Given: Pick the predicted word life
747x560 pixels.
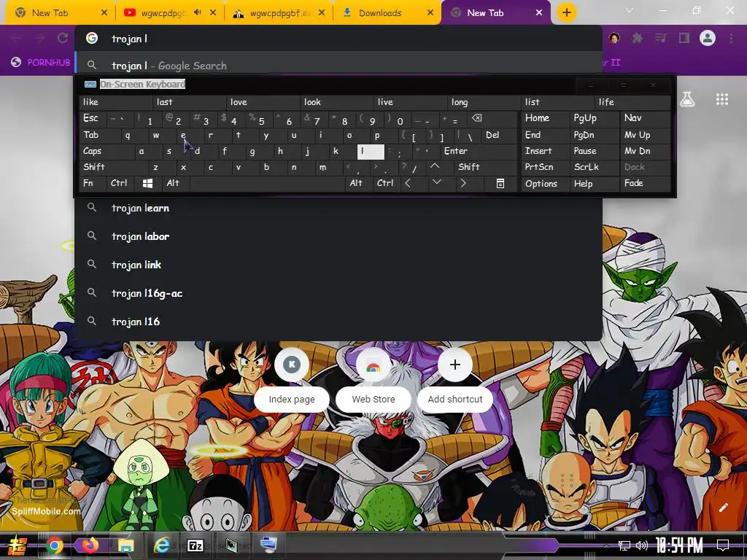Looking at the screenshot, I should (x=633, y=102).
